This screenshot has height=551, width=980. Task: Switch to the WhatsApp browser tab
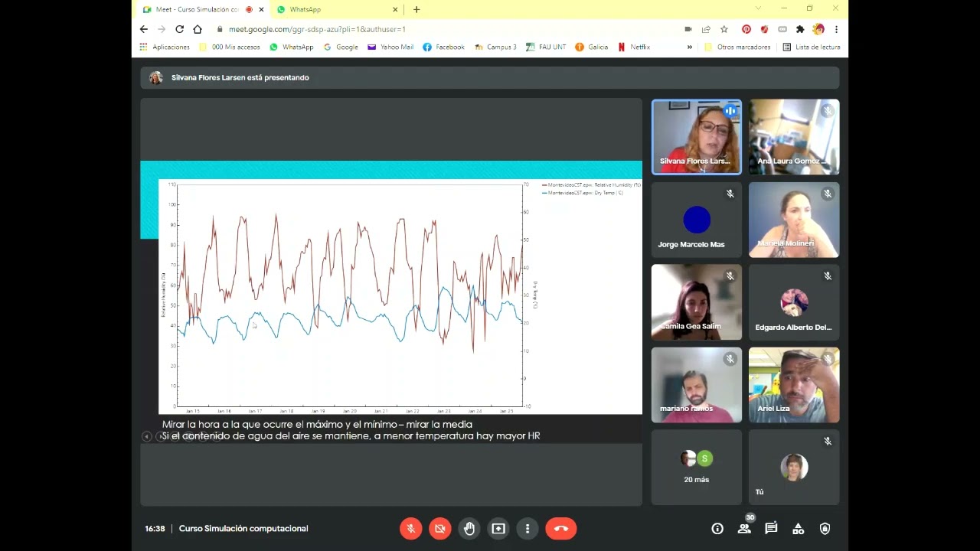click(x=329, y=9)
